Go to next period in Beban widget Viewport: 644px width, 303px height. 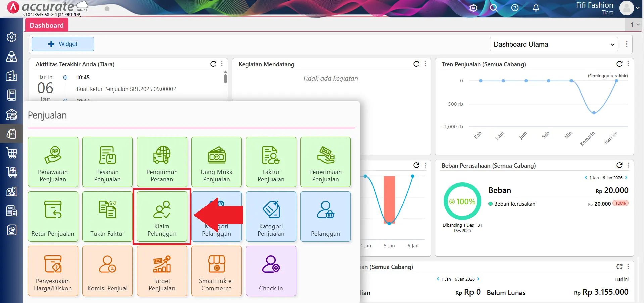pyautogui.click(x=626, y=178)
